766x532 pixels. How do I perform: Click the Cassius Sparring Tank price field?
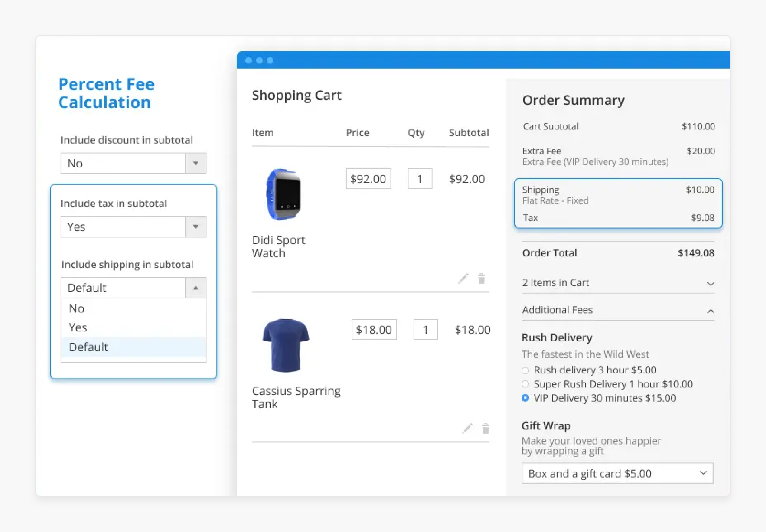tap(374, 330)
